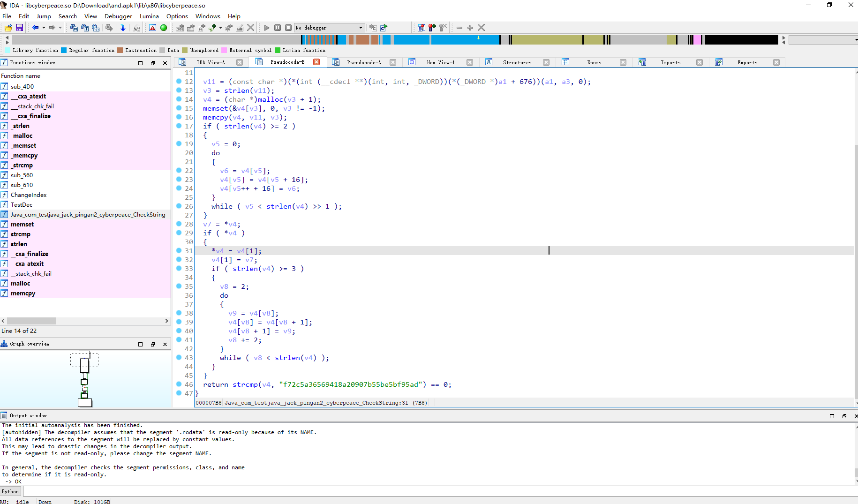Click the breakpoint list window icon
This screenshot has height=504, width=858.
[x=421, y=28]
